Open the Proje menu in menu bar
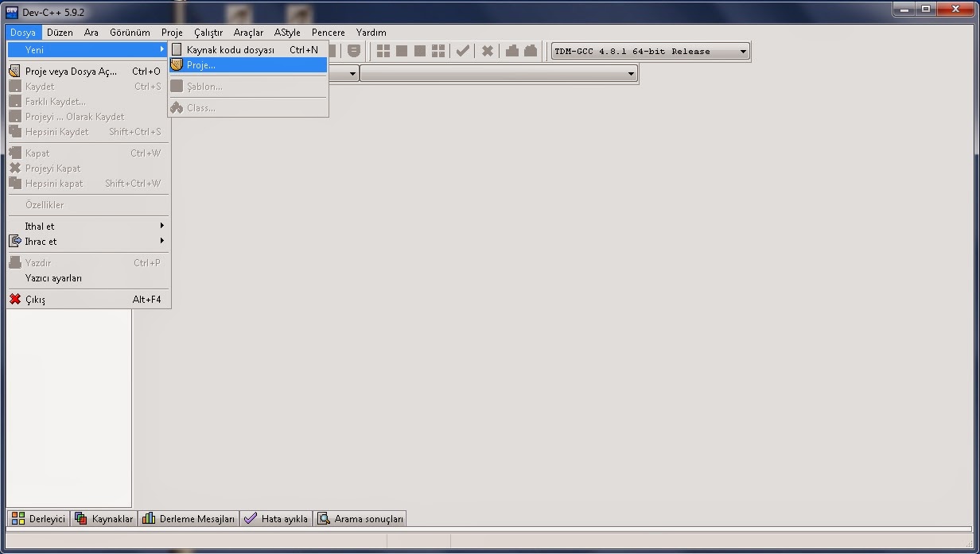The height and width of the screenshot is (554, 980). [172, 33]
